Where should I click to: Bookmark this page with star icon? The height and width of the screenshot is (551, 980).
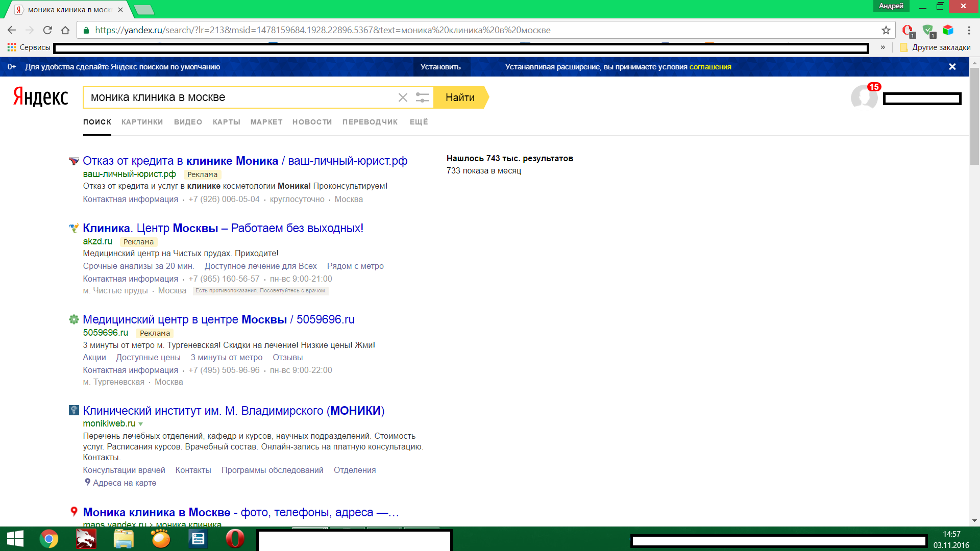[886, 30]
